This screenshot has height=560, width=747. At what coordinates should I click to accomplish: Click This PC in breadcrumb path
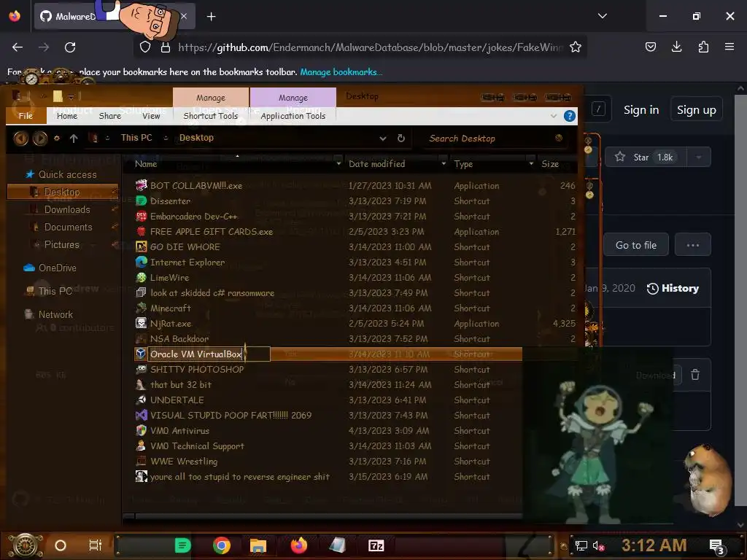(136, 138)
